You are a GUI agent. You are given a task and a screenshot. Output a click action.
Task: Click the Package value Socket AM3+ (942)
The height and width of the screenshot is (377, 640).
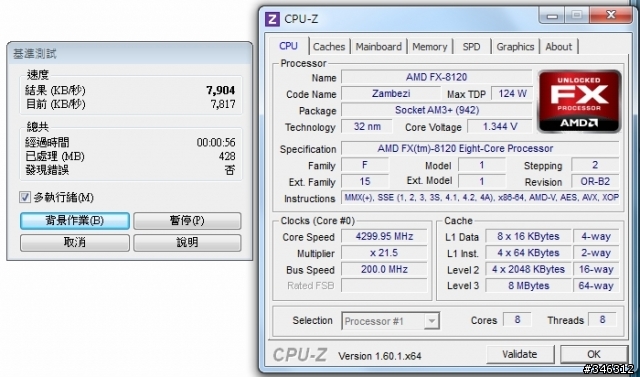click(x=436, y=110)
